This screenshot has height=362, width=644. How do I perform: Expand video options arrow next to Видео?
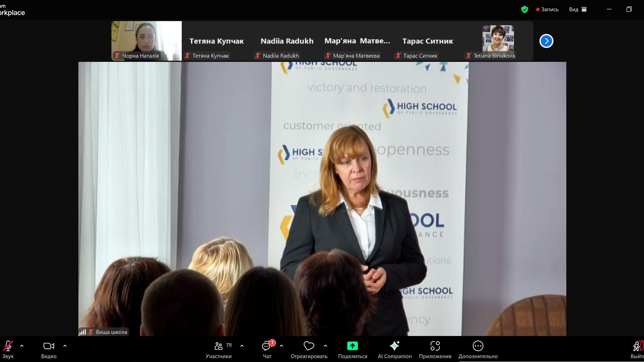click(x=65, y=346)
